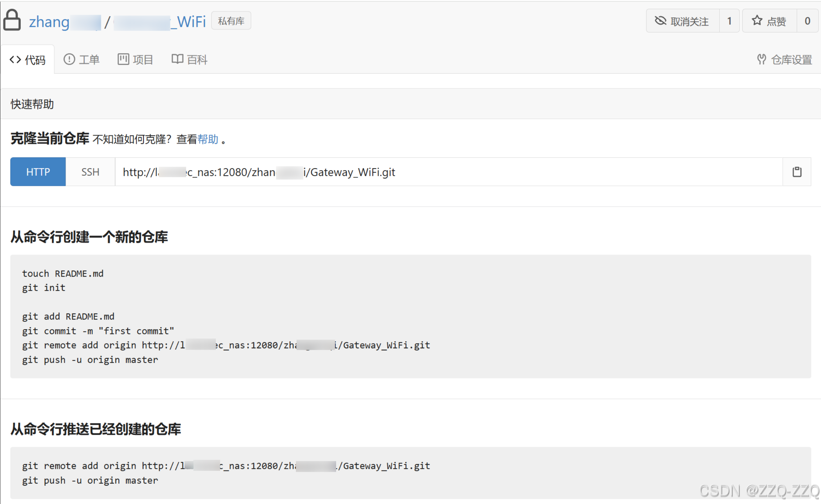Screen dimensions: 821x504
Task: Click the 私有库 private label badge
Action: (231, 21)
